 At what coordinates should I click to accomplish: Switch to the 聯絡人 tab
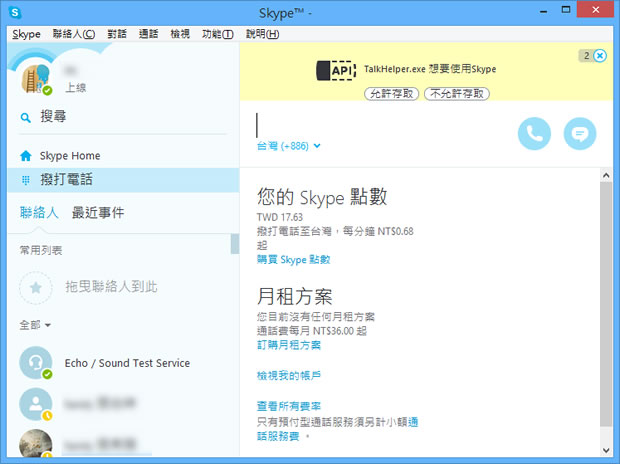coord(39,213)
